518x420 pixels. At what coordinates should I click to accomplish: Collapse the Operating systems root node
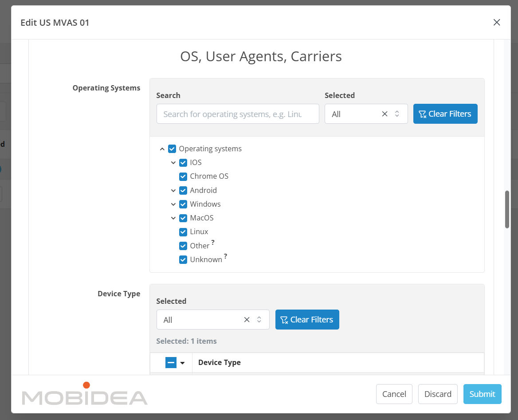point(162,149)
